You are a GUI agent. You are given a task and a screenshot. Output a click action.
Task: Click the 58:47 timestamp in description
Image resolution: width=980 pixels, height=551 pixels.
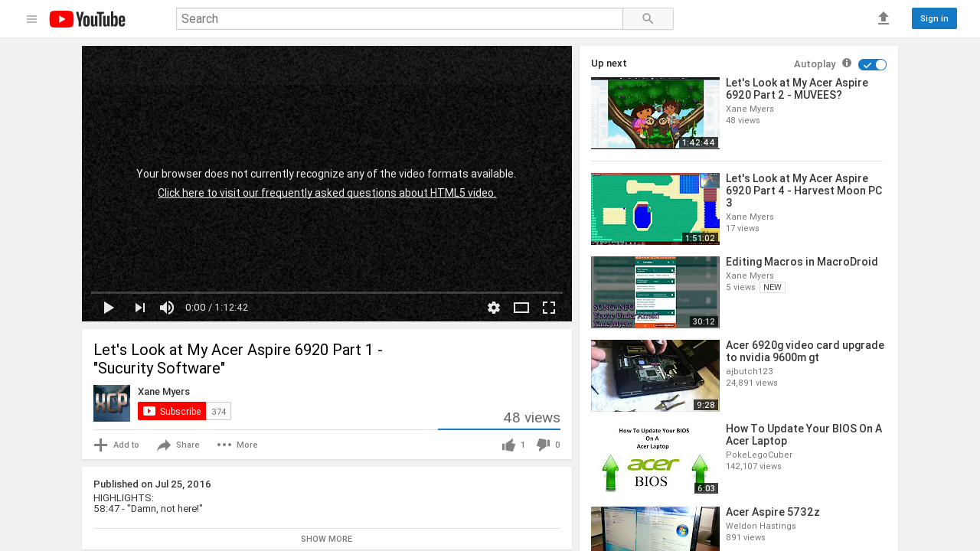click(106, 509)
